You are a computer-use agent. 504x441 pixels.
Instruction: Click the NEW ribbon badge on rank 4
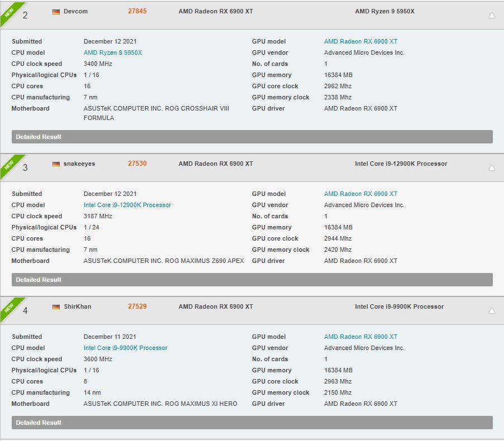9,308
